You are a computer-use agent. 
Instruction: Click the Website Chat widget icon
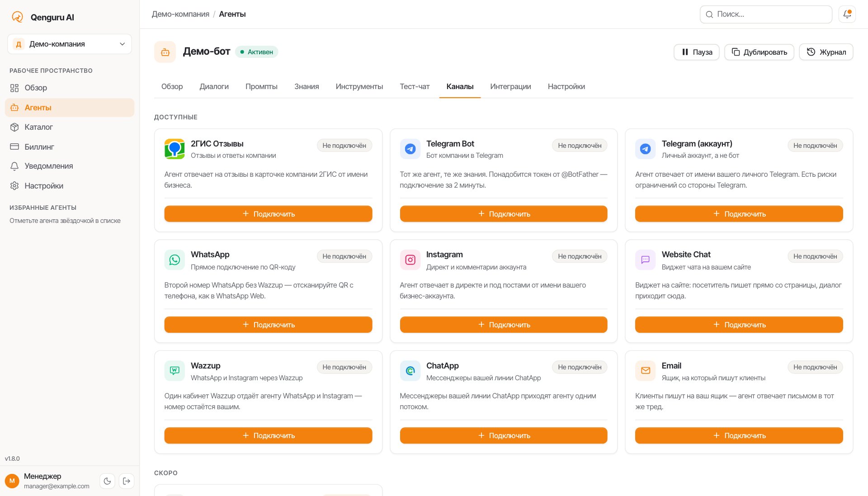point(645,260)
